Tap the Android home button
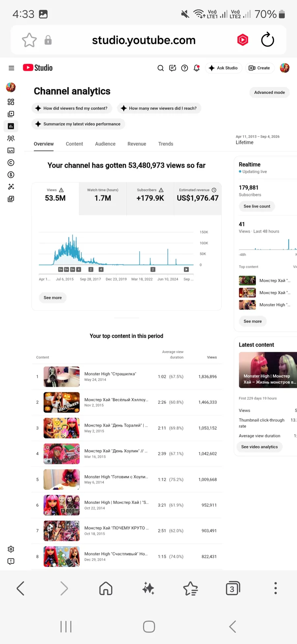Image resolution: width=297 pixels, height=644 pixels. pos(149,627)
